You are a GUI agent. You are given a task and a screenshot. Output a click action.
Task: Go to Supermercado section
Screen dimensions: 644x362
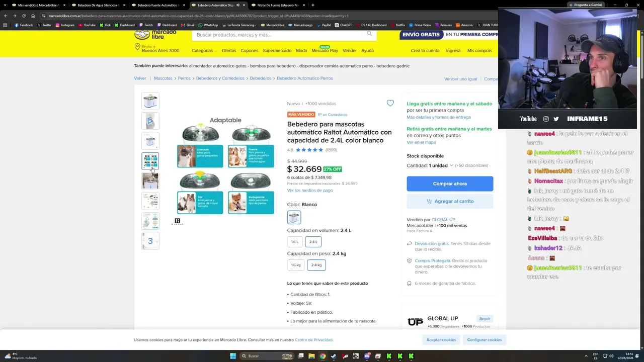(277, 51)
